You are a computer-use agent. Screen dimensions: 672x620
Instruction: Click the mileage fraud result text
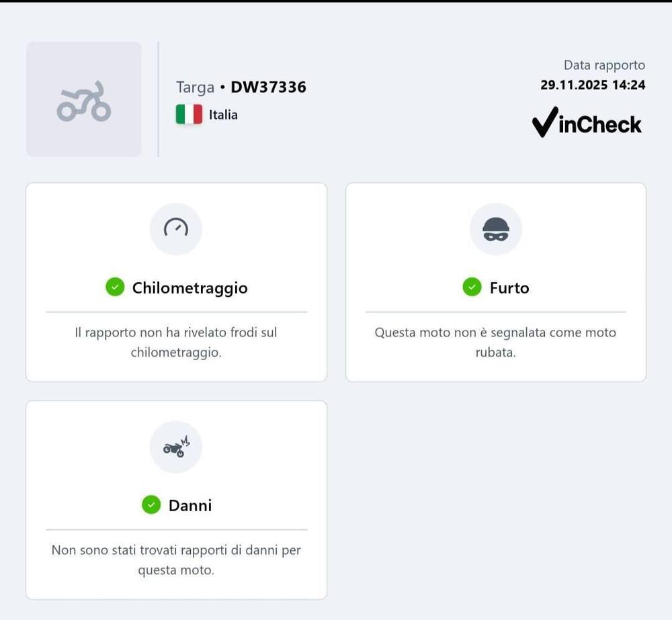(176, 342)
